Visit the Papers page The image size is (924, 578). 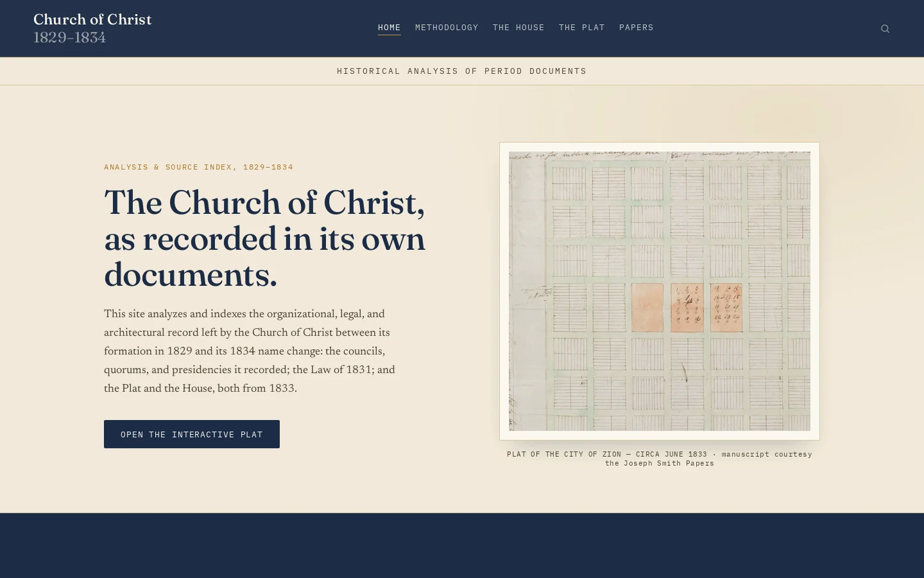[637, 28]
